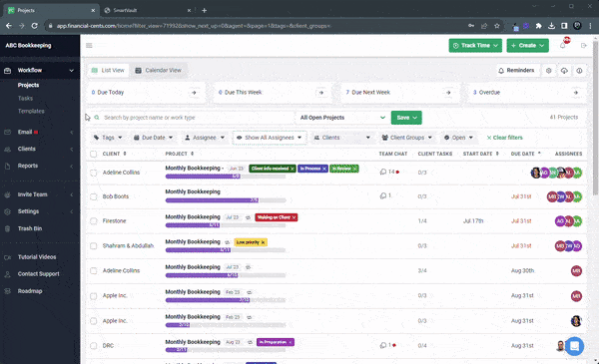Open browser extensions puzzle icon
Screen dimensions: 599x364
tap(539, 26)
